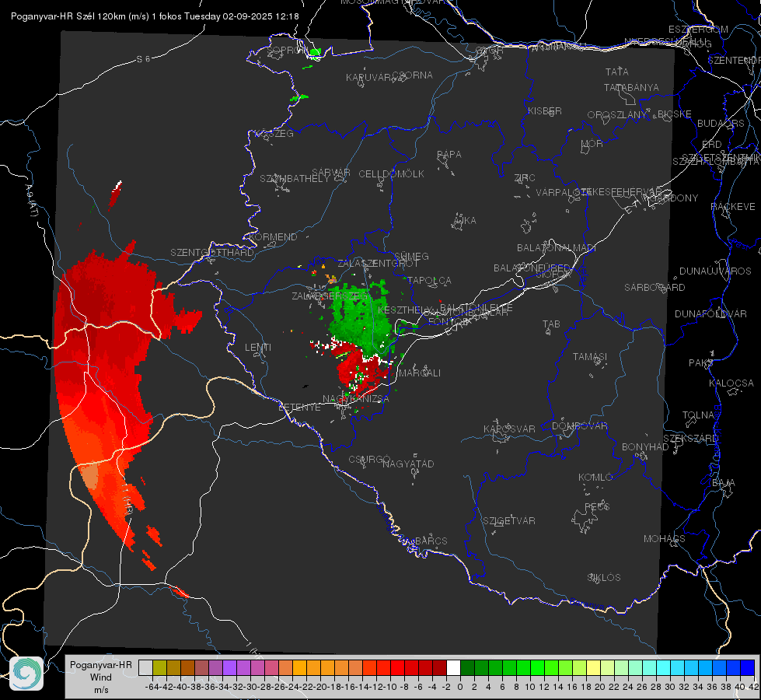Viewport: 761px width, 700px height.
Task: Select the AJKA label
Action: pyautogui.click(x=465, y=221)
